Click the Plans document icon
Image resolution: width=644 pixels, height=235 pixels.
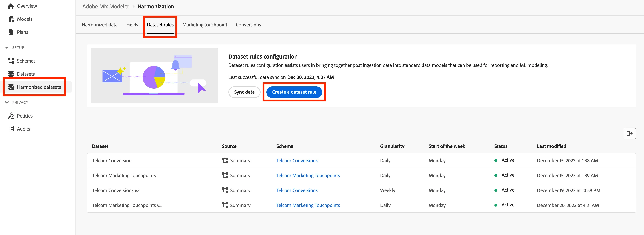click(x=11, y=32)
